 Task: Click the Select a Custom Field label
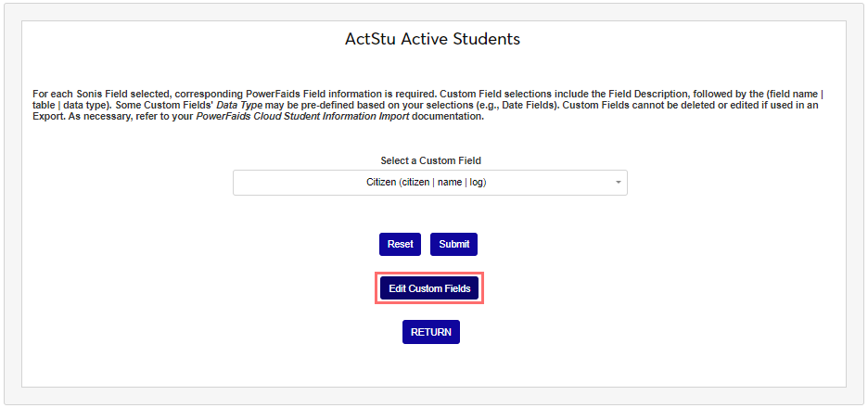pyautogui.click(x=430, y=160)
